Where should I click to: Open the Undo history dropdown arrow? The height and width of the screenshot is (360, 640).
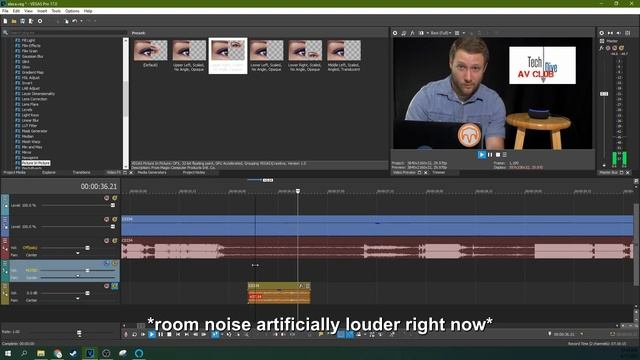pyautogui.click(x=81, y=21)
